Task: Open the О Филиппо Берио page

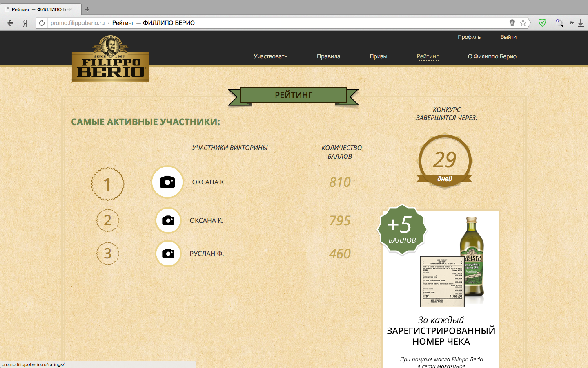Action: (492, 56)
